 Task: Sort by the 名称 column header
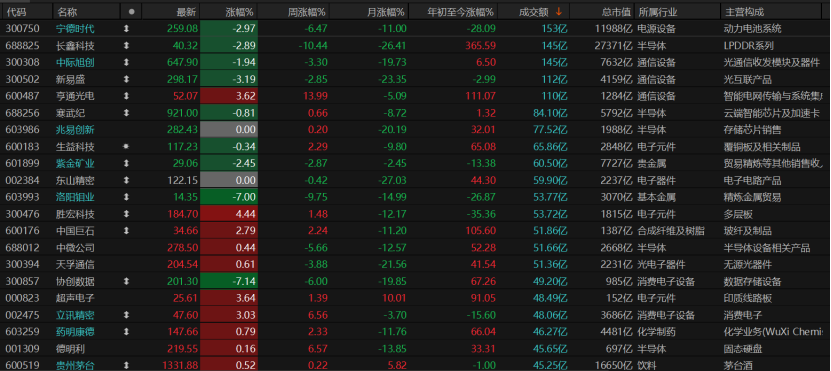(x=67, y=12)
